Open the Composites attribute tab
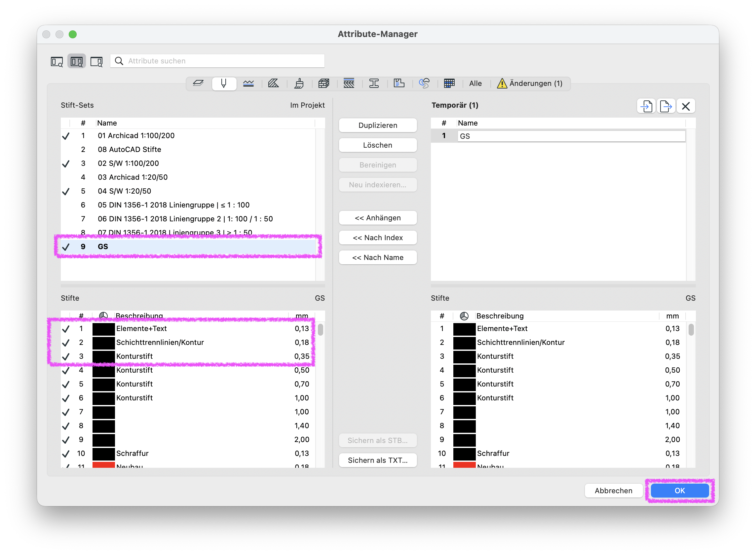 (349, 83)
